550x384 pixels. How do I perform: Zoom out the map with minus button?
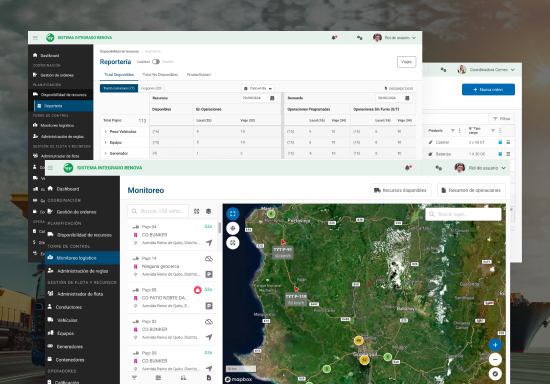point(495,359)
